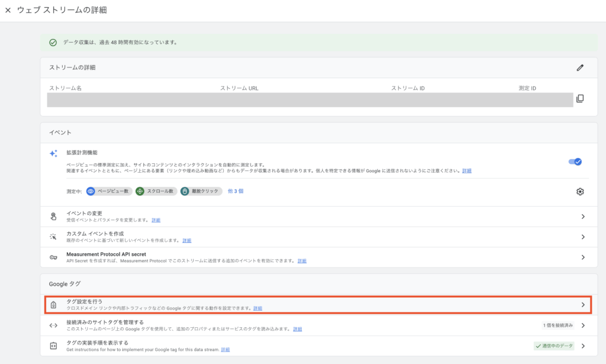Toggle the enhanced measurement switch off
Viewport: 606px width, 364px height.
575,162
